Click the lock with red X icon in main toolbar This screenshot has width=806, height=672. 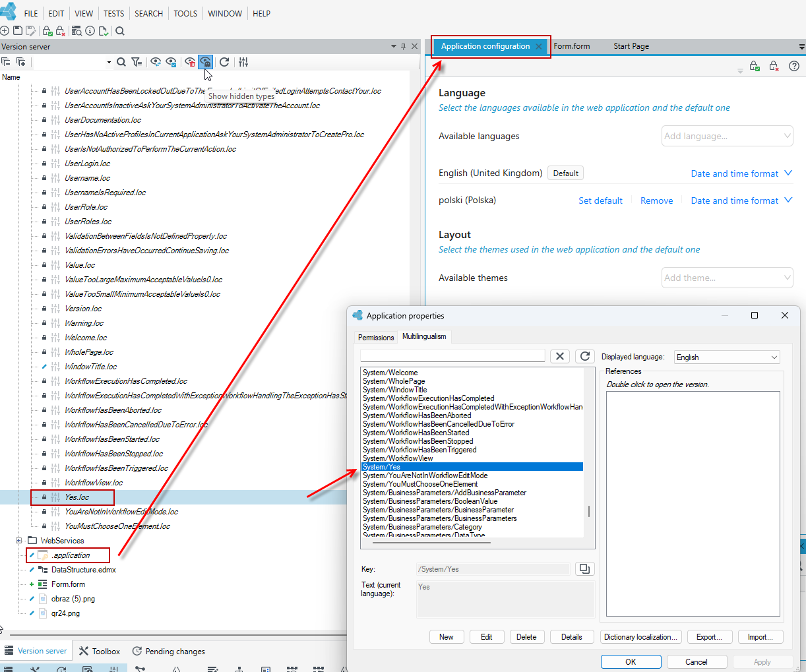tap(60, 31)
